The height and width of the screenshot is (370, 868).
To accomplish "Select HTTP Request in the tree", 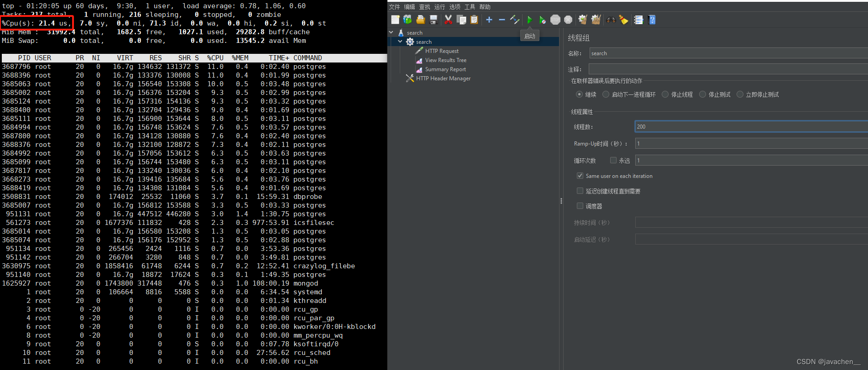I will pos(442,51).
